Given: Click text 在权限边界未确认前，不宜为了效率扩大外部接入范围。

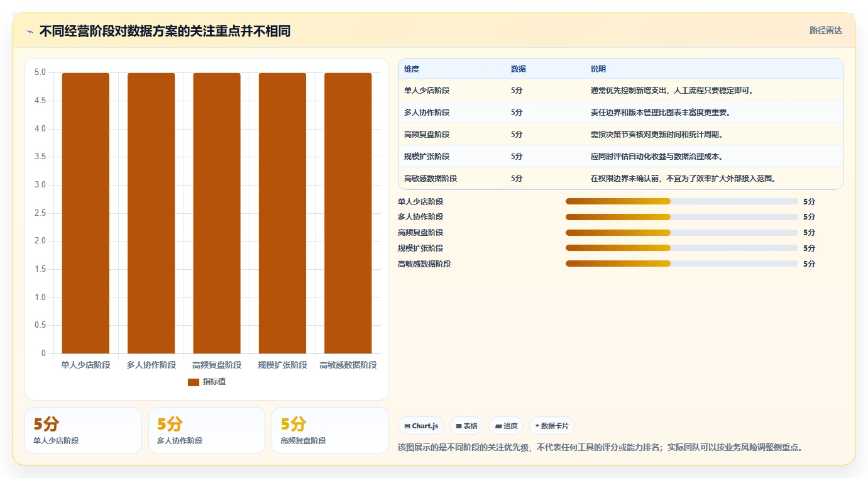Looking at the screenshot, I should coord(685,179).
